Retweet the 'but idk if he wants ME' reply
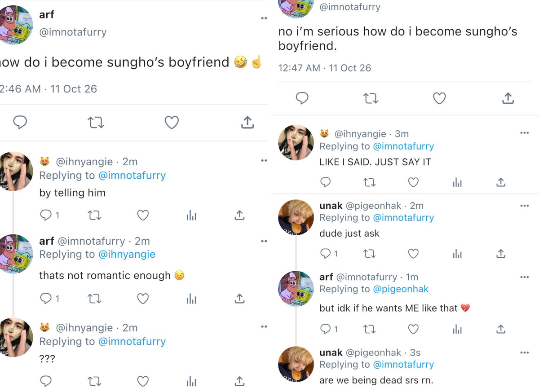This screenshot has height=392, width=539. tap(369, 329)
